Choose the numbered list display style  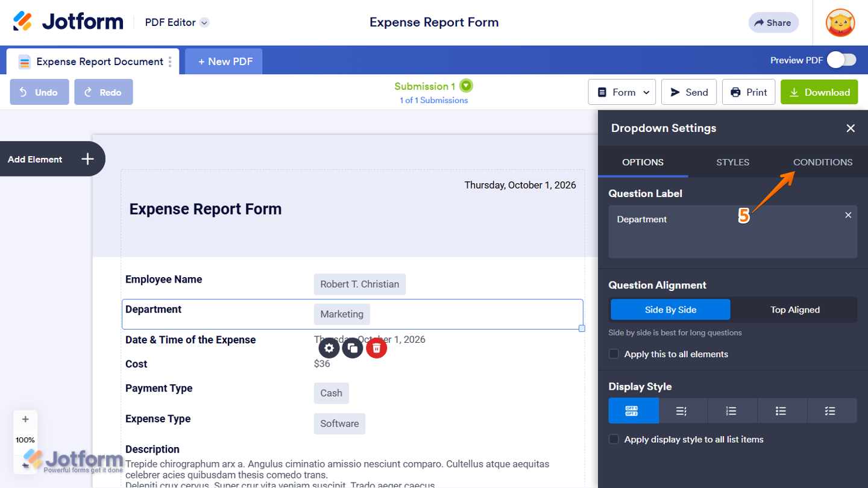[732, 411]
